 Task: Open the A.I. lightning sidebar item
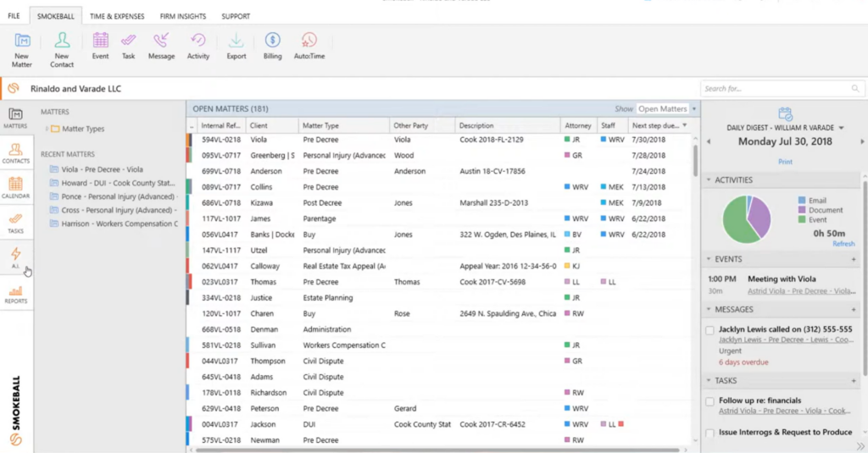point(15,257)
